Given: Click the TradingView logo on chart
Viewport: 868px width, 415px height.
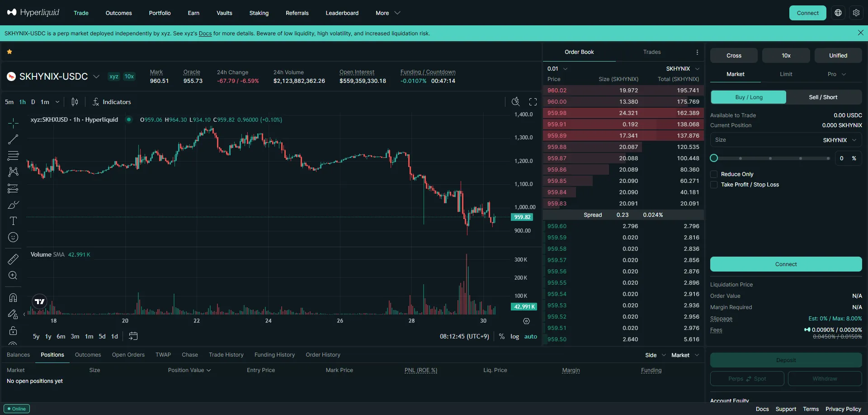Looking at the screenshot, I should click(40, 301).
